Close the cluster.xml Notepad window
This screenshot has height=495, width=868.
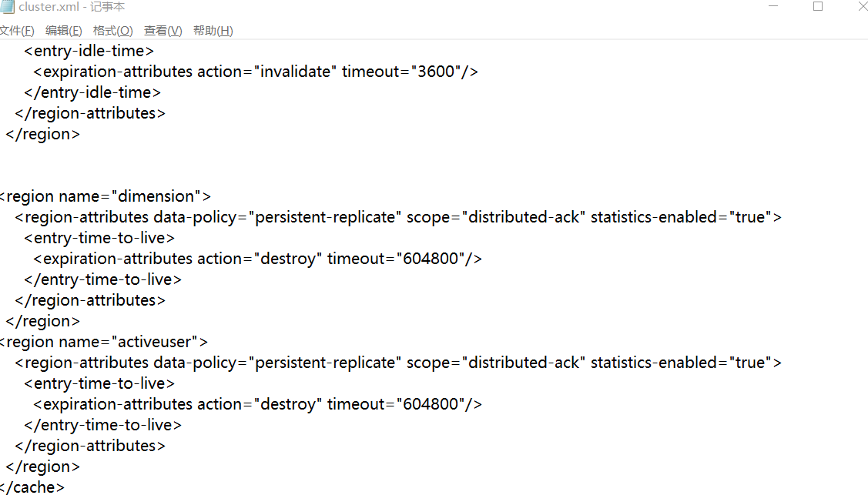861,7
